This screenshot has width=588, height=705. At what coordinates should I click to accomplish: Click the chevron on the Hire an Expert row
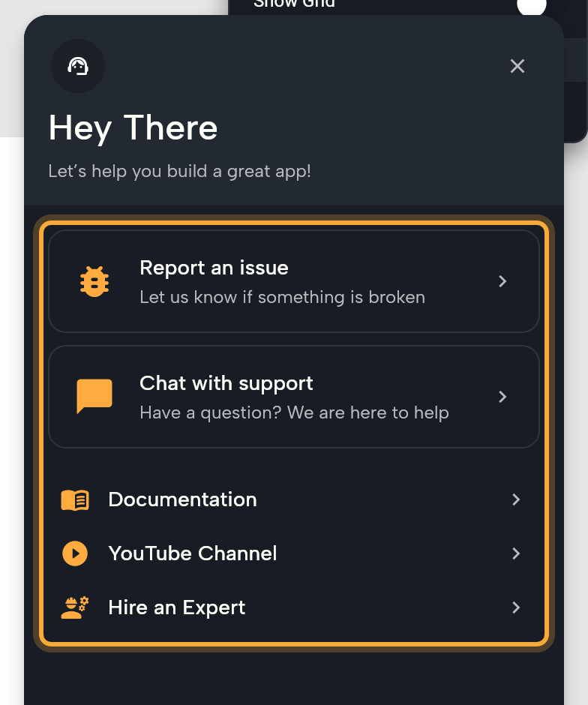pyautogui.click(x=516, y=607)
